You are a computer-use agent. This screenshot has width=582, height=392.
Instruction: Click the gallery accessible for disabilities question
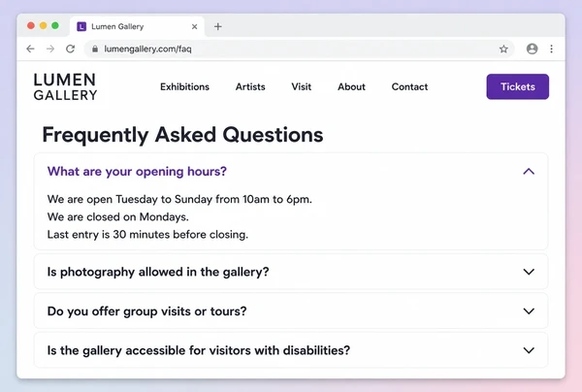coord(199,350)
